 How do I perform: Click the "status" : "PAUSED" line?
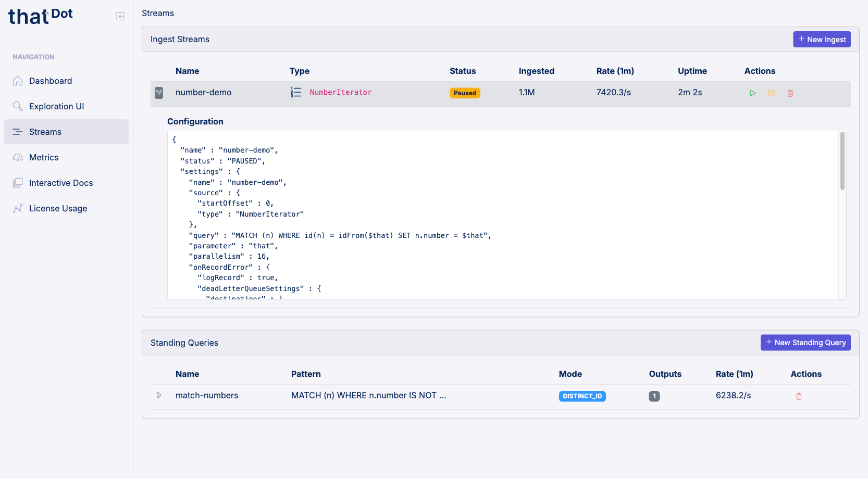click(223, 161)
